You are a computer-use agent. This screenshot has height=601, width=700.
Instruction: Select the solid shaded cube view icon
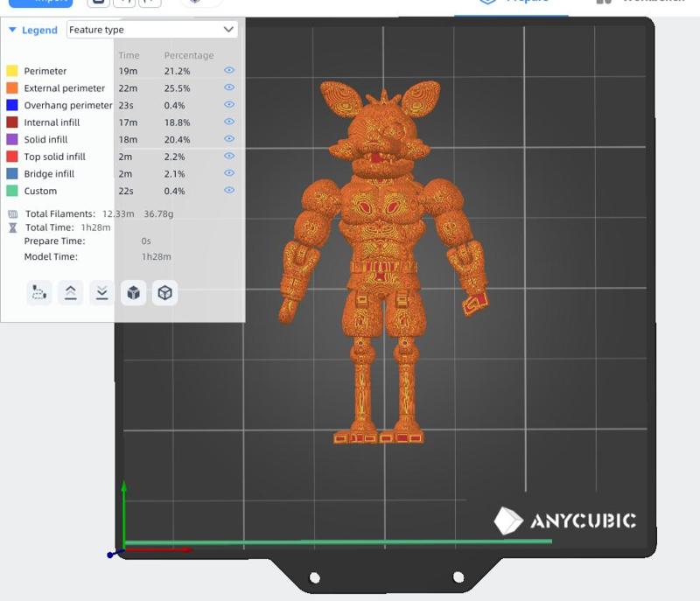point(133,293)
